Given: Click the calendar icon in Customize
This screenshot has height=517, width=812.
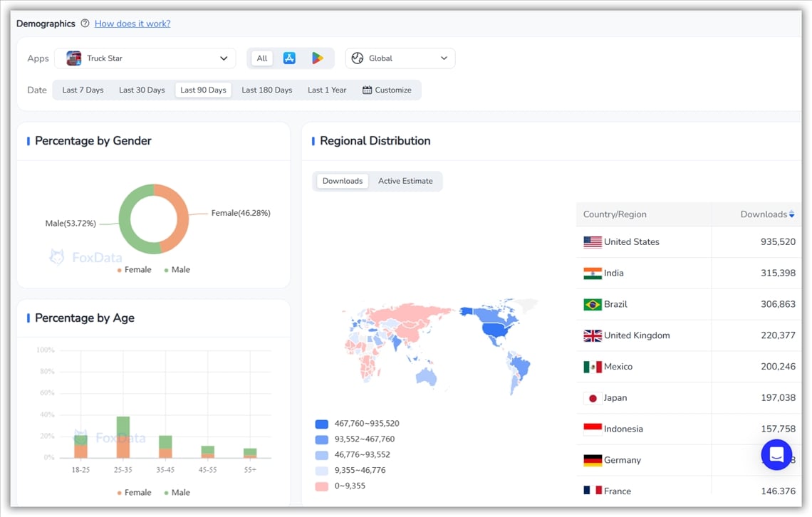Looking at the screenshot, I should tap(368, 90).
